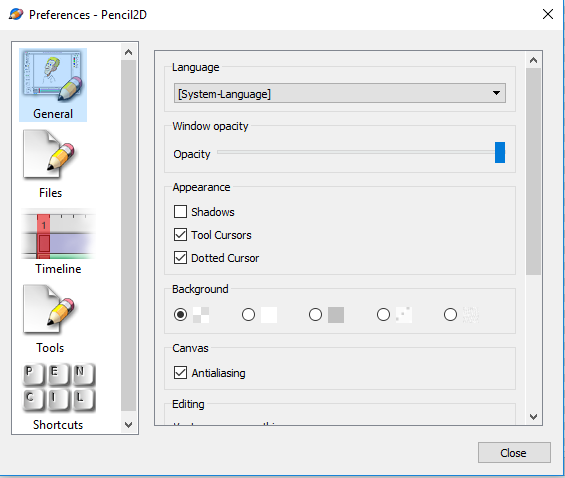Open the Files preferences category icon

coord(49,154)
